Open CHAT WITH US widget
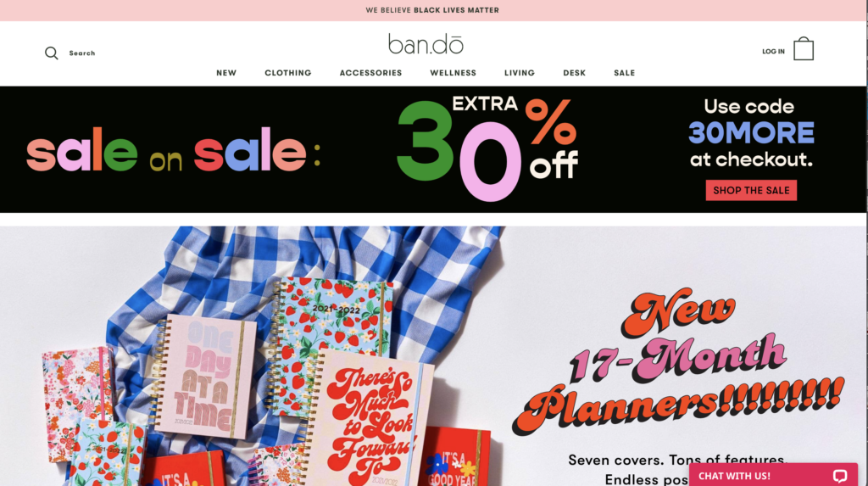 coord(773,475)
